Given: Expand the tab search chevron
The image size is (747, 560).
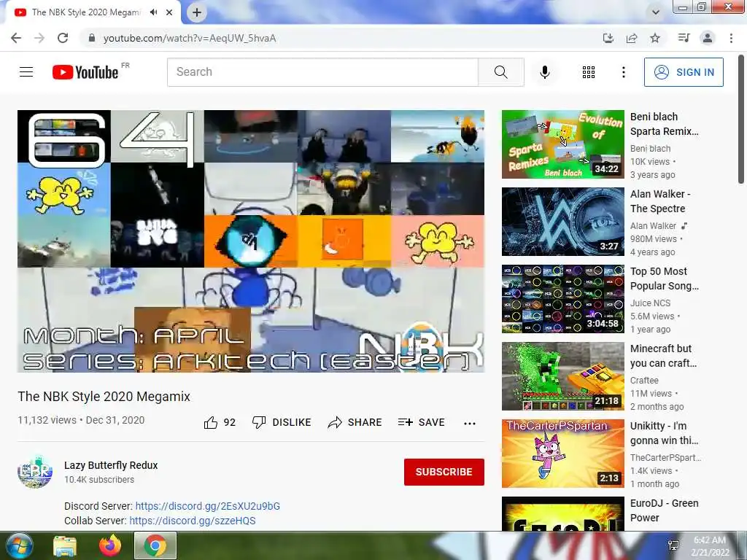Looking at the screenshot, I should click(656, 12).
